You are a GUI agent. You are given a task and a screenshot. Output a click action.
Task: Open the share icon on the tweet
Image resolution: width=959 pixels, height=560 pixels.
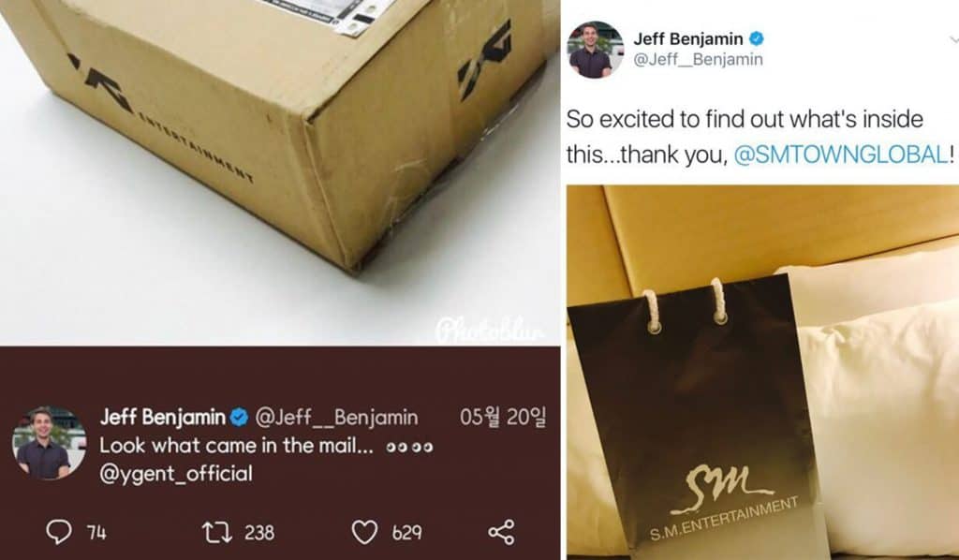tap(501, 533)
